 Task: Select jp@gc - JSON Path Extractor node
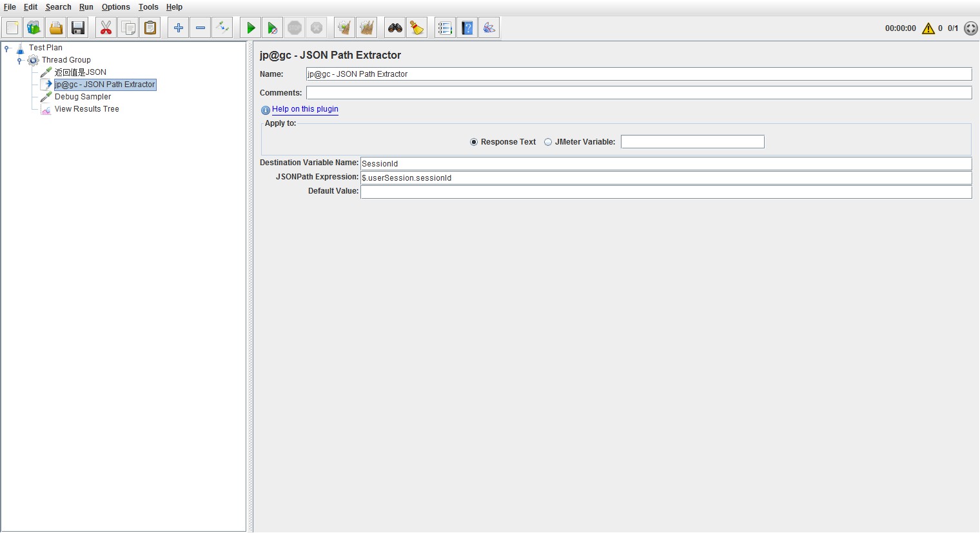click(x=105, y=85)
